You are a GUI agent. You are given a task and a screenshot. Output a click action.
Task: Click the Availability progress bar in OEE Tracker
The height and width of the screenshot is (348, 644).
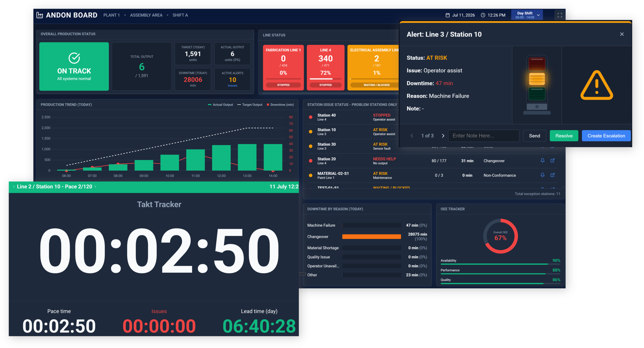click(x=500, y=264)
